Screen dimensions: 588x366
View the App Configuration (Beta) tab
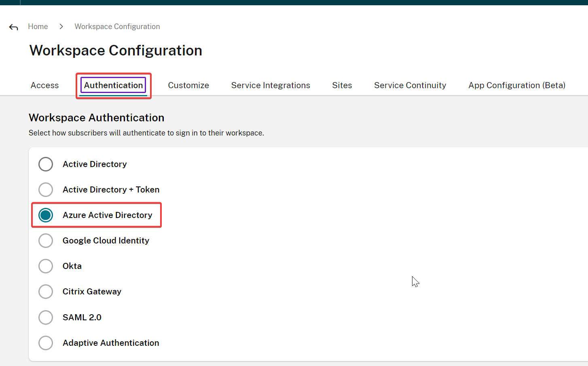pos(516,85)
